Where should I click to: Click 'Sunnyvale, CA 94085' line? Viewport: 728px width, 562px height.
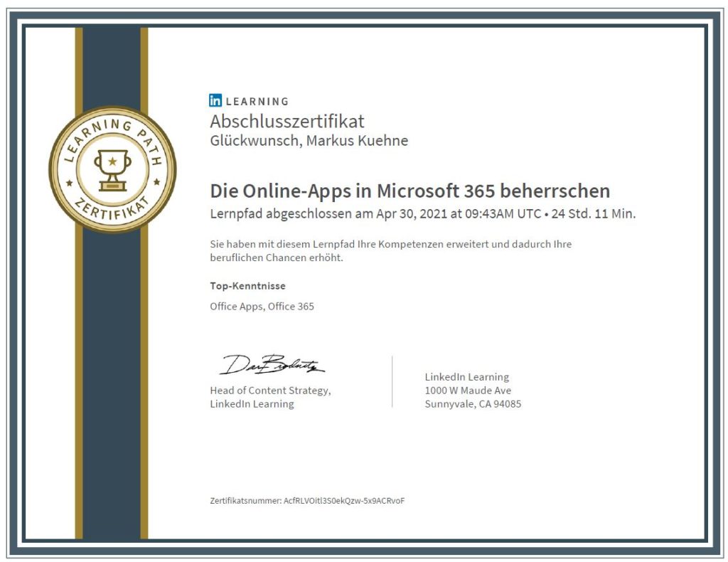point(473,404)
